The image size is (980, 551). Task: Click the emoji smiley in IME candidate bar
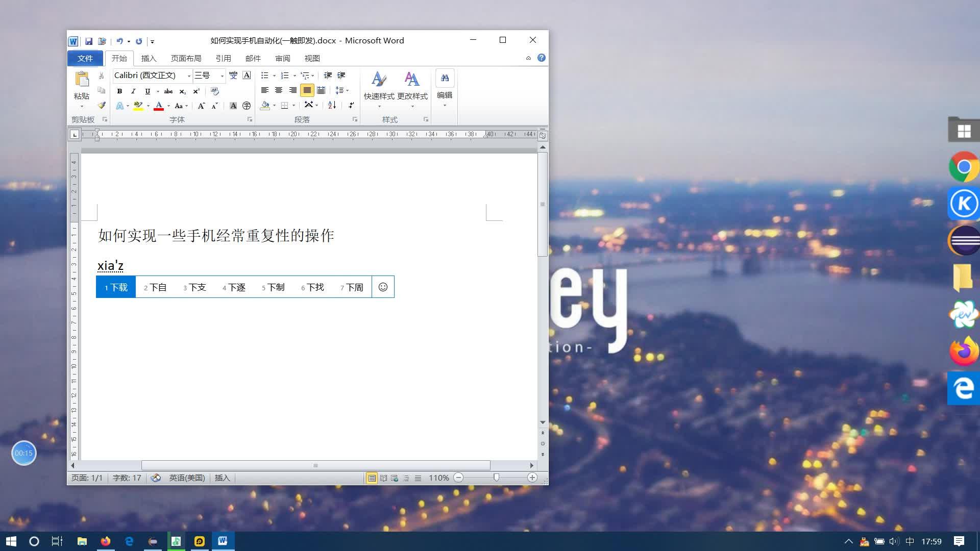click(x=383, y=287)
